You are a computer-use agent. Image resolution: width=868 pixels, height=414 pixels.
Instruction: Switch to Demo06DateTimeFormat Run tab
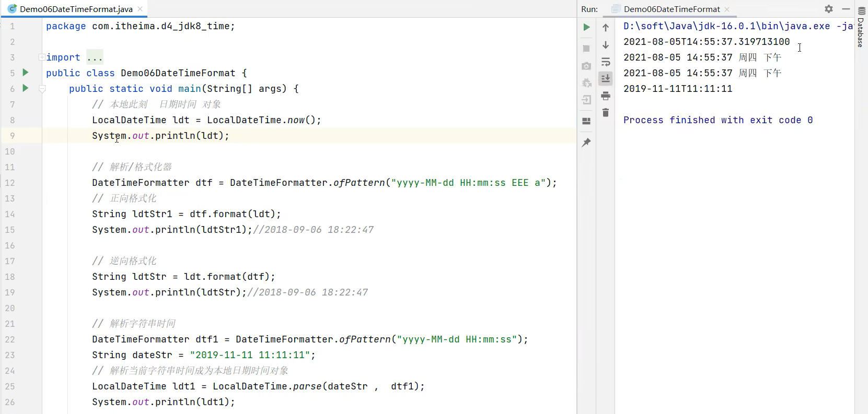(x=672, y=9)
